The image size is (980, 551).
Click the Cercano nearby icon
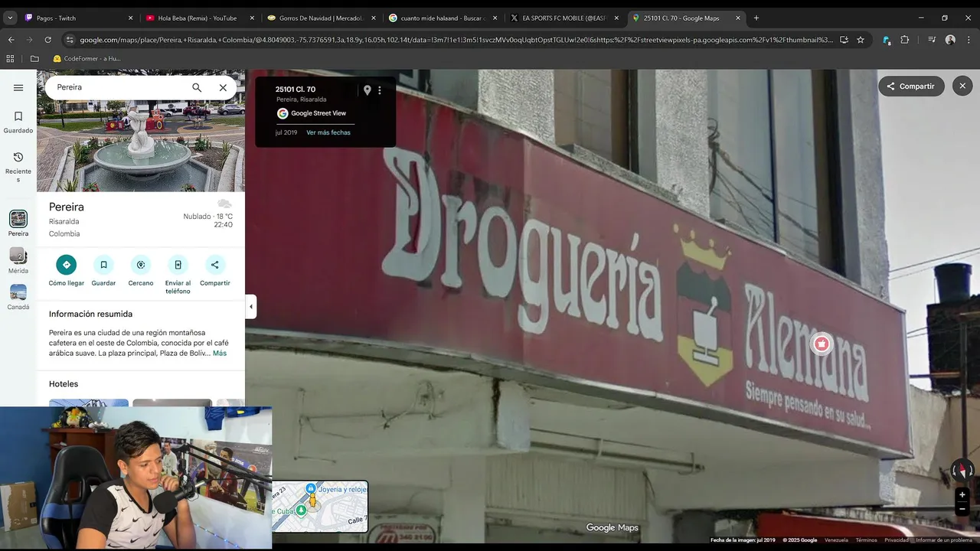[141, 265]
